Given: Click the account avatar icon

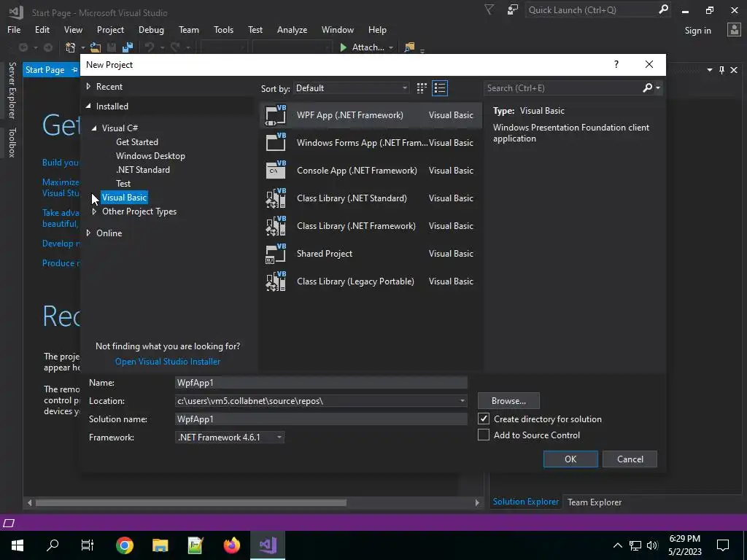Looking at the screenshot, I should [734, 30].
